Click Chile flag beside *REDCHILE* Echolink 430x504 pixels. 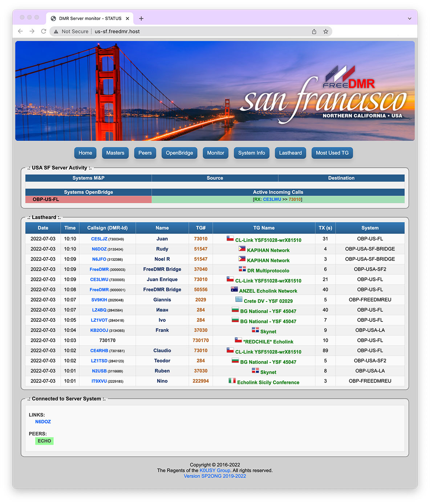point(238,340)
